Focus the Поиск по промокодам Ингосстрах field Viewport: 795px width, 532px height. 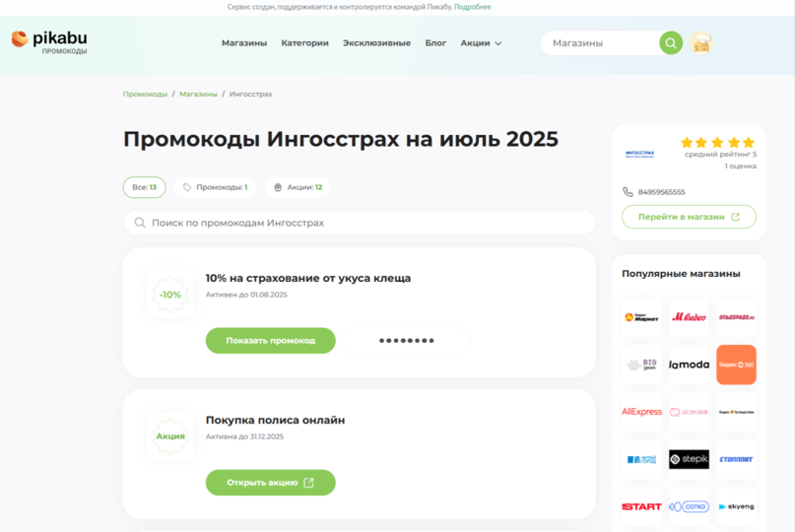tap(359, 223)
